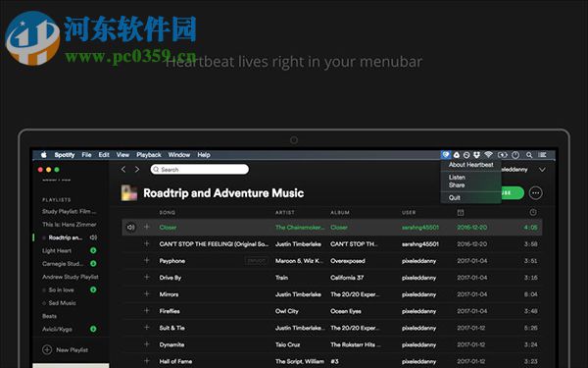Viewport: 588px width, 368px height.
Task: Open Sad Music playlist in sidebar
Action: click(63, 302)
